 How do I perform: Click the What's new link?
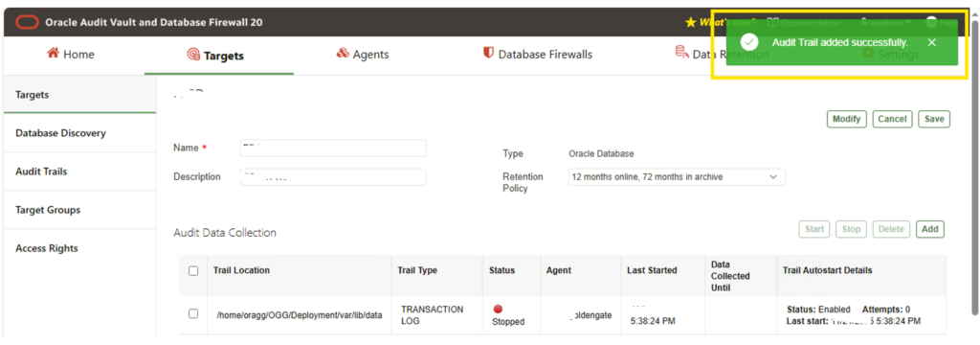pyautogui.click(x=728, y=23)
